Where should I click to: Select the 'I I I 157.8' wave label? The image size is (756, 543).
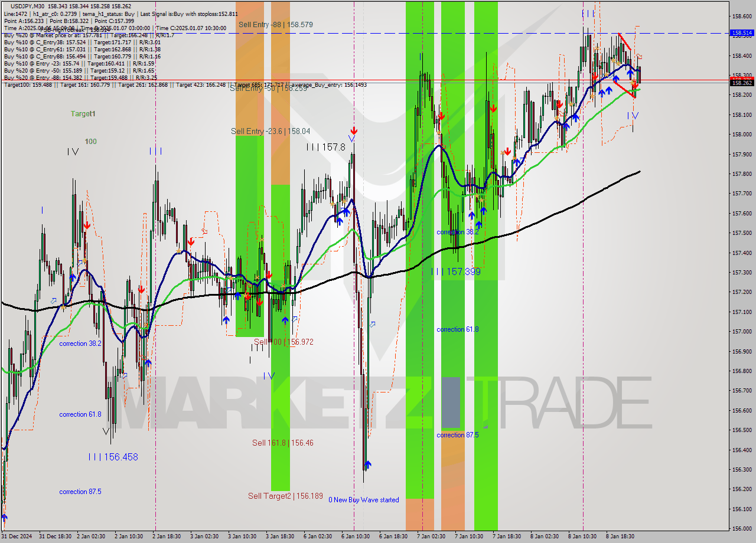(325, 147)
